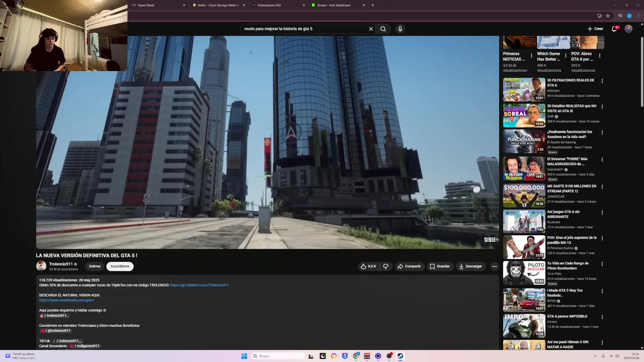
Task: Start voice search with microphone icon
Action: click(400, 29)
